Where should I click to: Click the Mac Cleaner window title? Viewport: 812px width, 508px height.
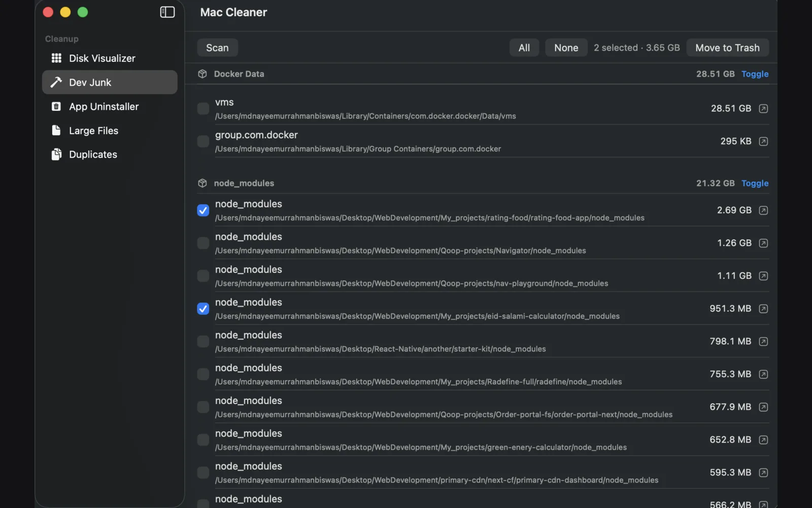click(x=233, y=12)
